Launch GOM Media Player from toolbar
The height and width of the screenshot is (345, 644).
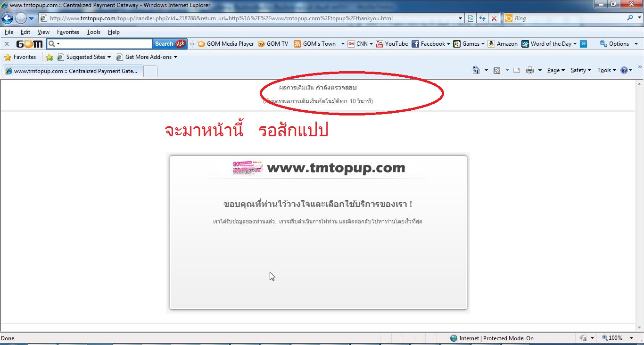click(226, 44)
